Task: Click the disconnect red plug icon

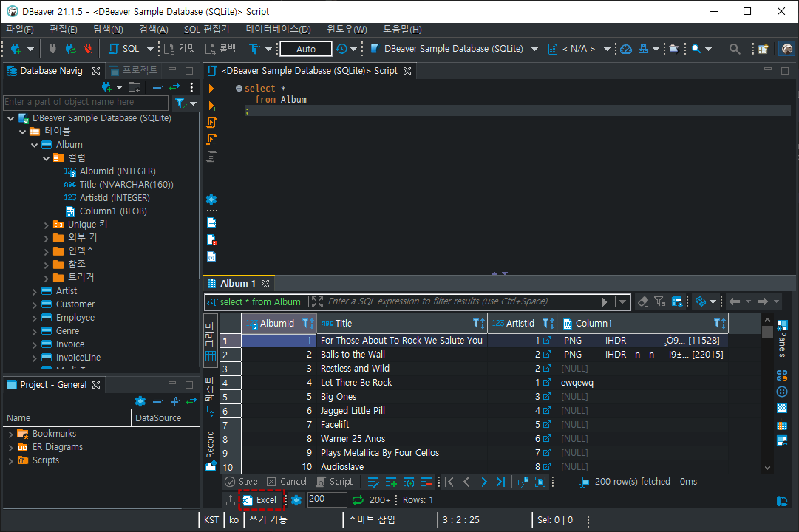Action: 88,49
